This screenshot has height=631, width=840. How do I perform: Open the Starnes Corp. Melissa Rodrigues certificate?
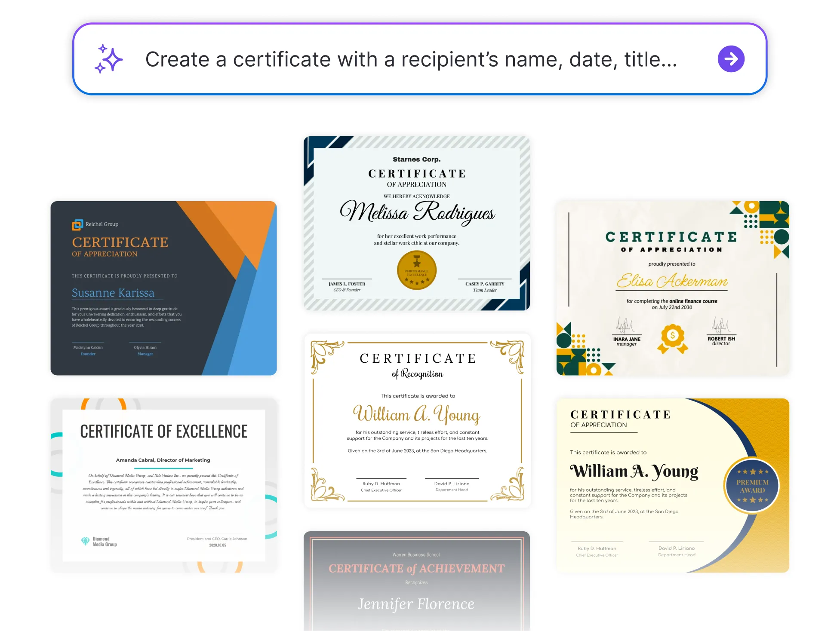pyautogui.click(x=416, y=223)
